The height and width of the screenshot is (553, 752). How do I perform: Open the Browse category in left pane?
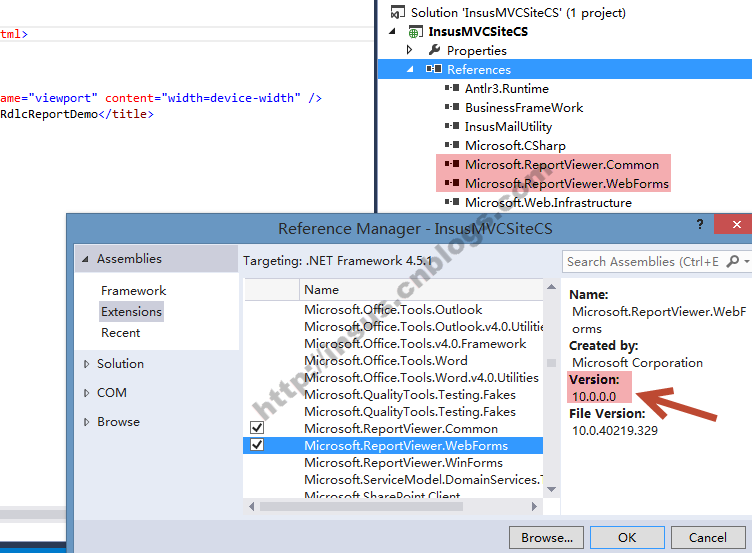click(x=118, y=422)
